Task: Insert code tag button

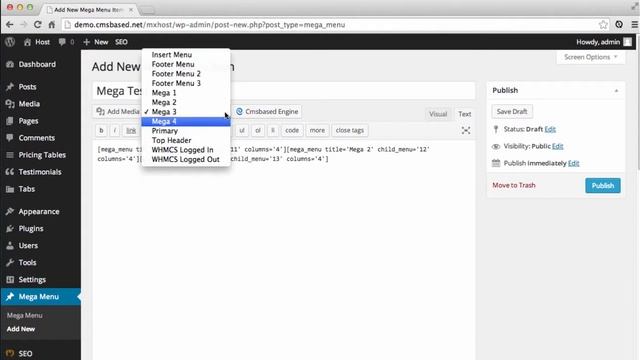Action: coord(292,131)
